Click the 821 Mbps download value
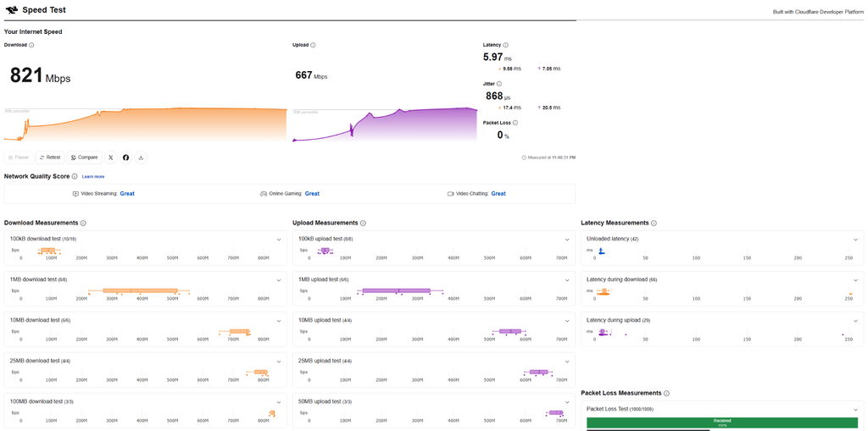The height and width of the screenshot is (431, 868). click(x=41, y=75)
